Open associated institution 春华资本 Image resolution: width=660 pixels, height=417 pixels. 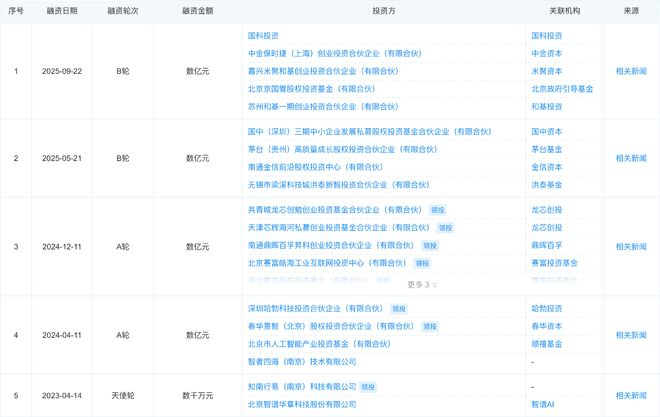(x=546, y=326)
